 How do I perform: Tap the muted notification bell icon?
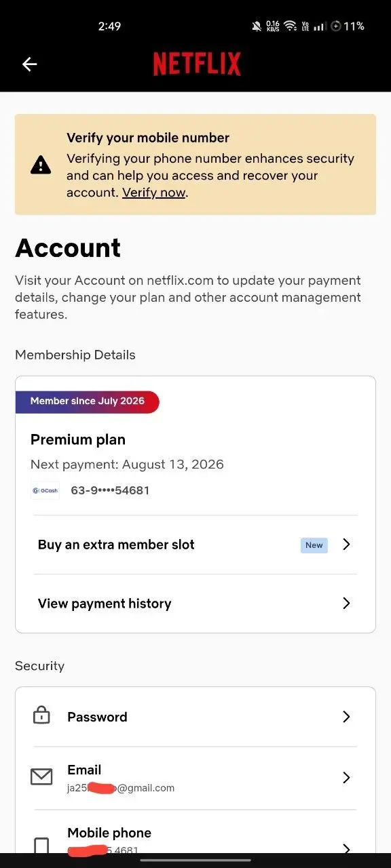click(x=257, y=26)
